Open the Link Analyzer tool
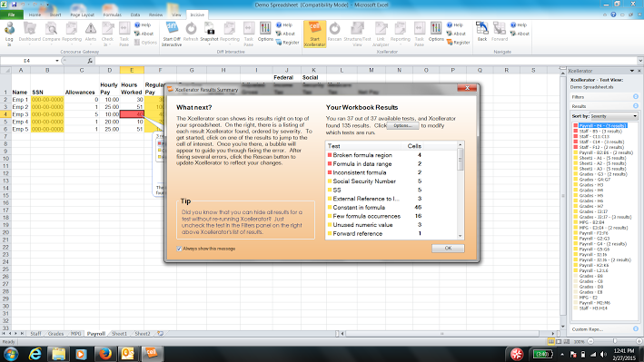644x362 pixels. 381,34
